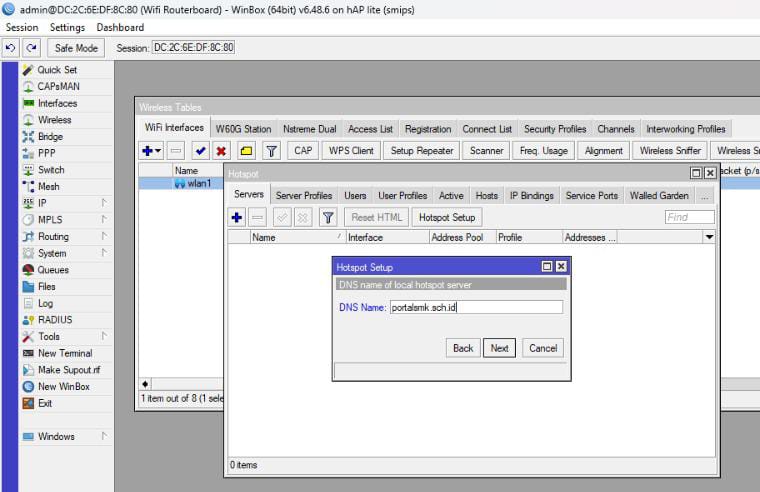Click the Freq. Usage button
This screenshot has width=760, height=492.
[544, 151]
